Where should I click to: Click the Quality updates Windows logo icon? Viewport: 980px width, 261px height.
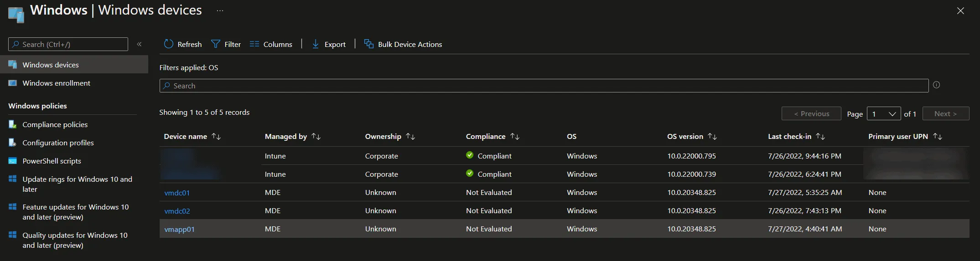point(13,235)
